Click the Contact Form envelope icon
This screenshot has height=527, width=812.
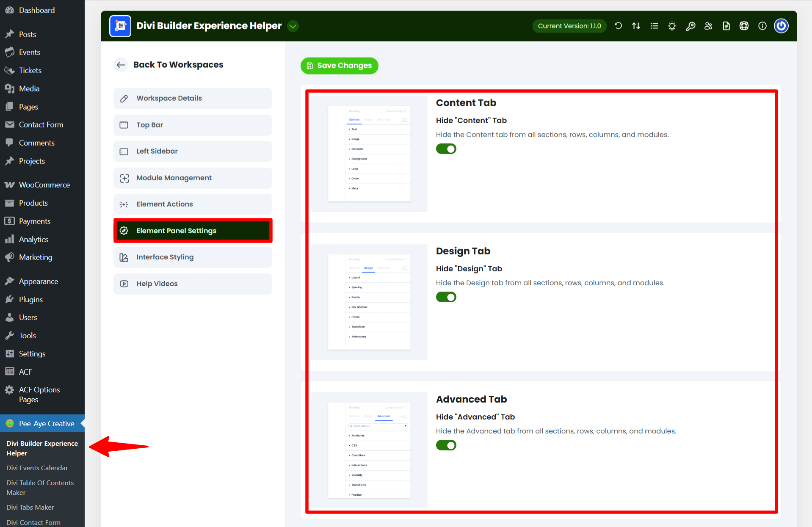coord(9,124)
